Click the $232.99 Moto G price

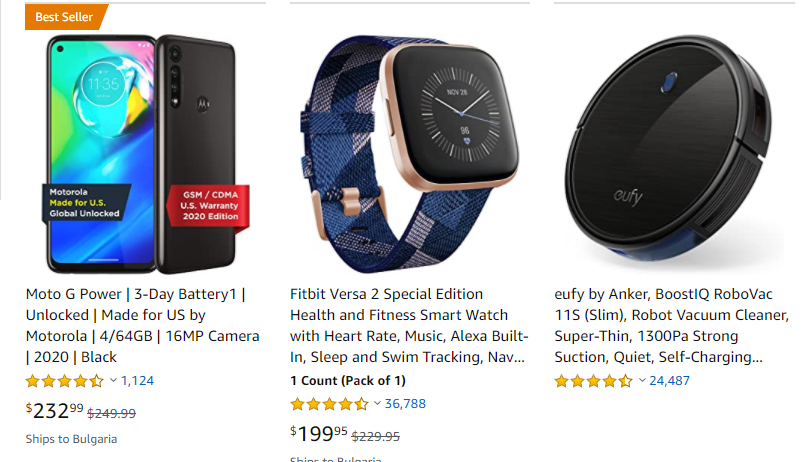[x=54, y=410]
